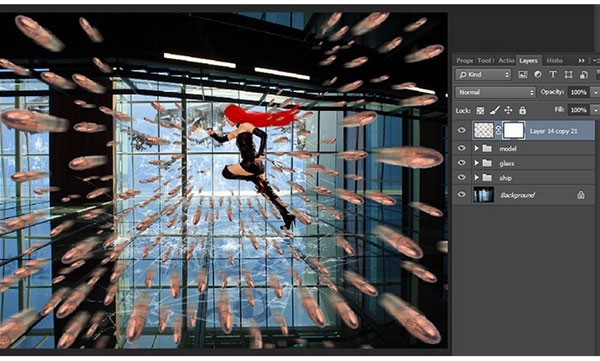Switch to the Actions tab
600x361 pixels.
pos(506,60)
